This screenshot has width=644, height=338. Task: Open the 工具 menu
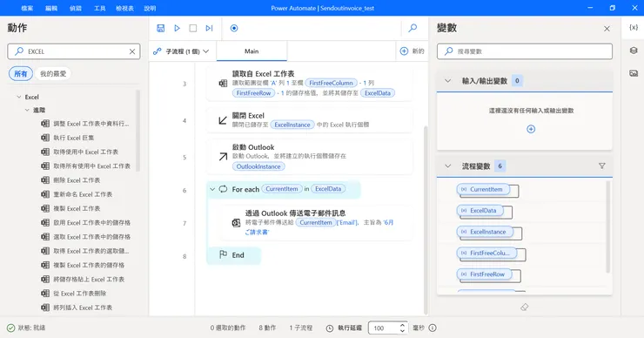(100, 8)
